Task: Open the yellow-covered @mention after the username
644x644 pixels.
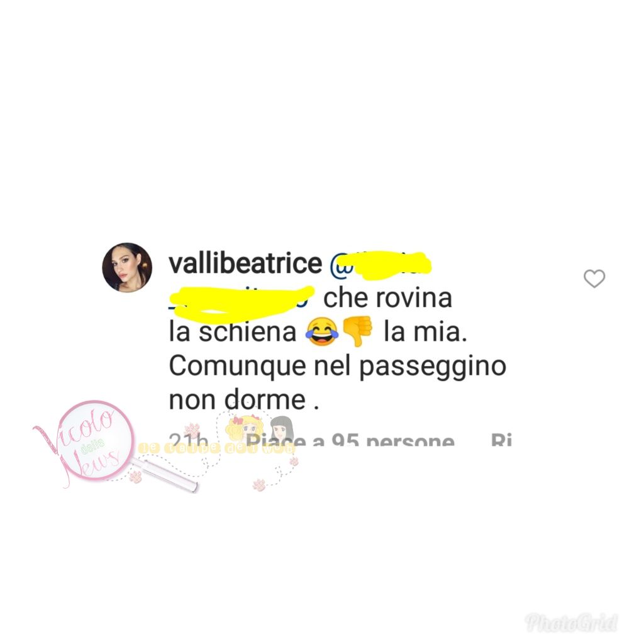Action: pyautogui.click(x=381, y=265)
